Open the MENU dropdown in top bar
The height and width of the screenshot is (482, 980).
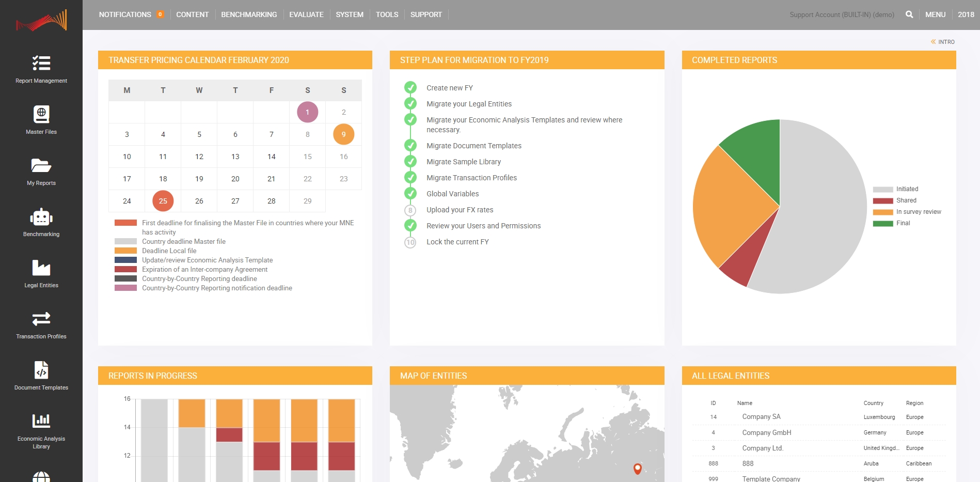pyautogui.click(x=936, y=14)
